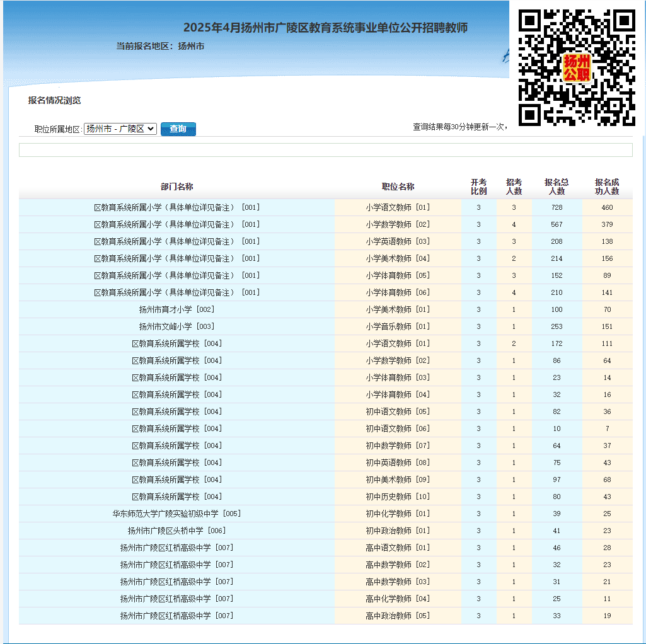Image resolution: width=646 pixels, height=644 pixels.
Task: Click 区教育系统所属学校 [004] in 初中历史教师 row
Action: [176, 497]
